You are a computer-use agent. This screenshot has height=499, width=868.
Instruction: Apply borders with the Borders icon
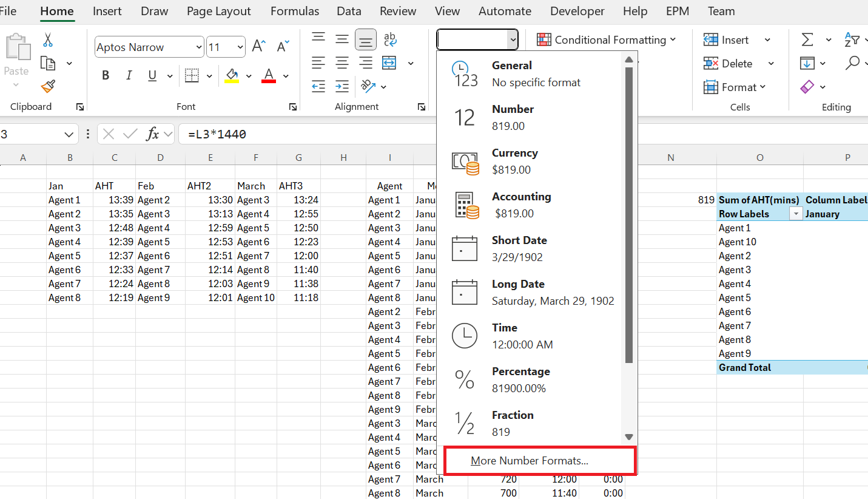pos(192,76)
